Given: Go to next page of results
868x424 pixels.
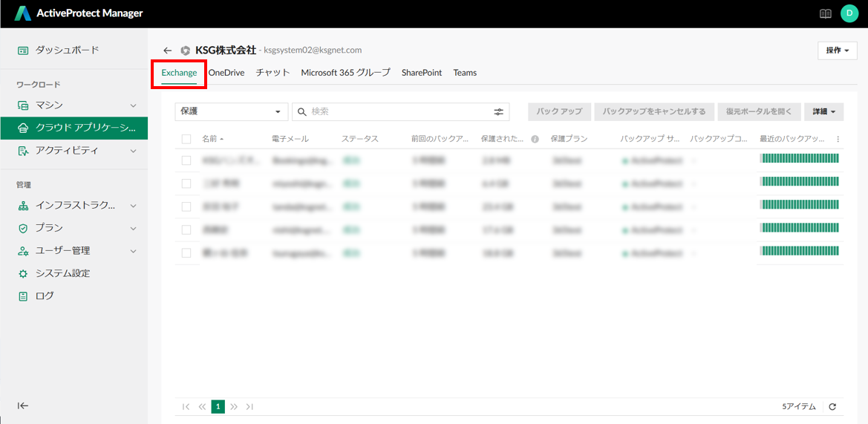Looking at the screenshot, I should click(234, 407).
